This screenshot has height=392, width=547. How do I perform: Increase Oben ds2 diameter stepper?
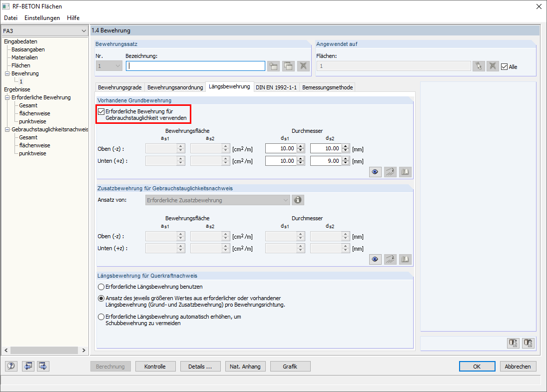pyautogui.click(x=345, y=146)
